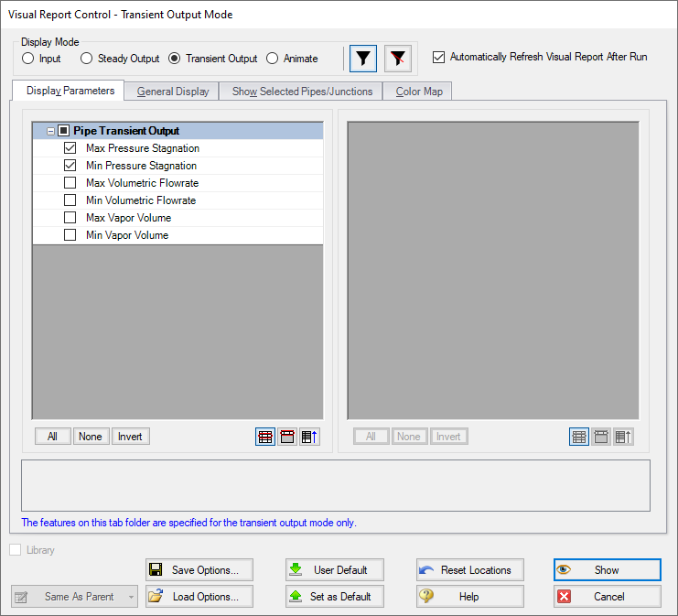Uncheck Max Pressure Stagnation
Image resolution: width=678 pixels, height=616 pixels.
tap(70, 148)
